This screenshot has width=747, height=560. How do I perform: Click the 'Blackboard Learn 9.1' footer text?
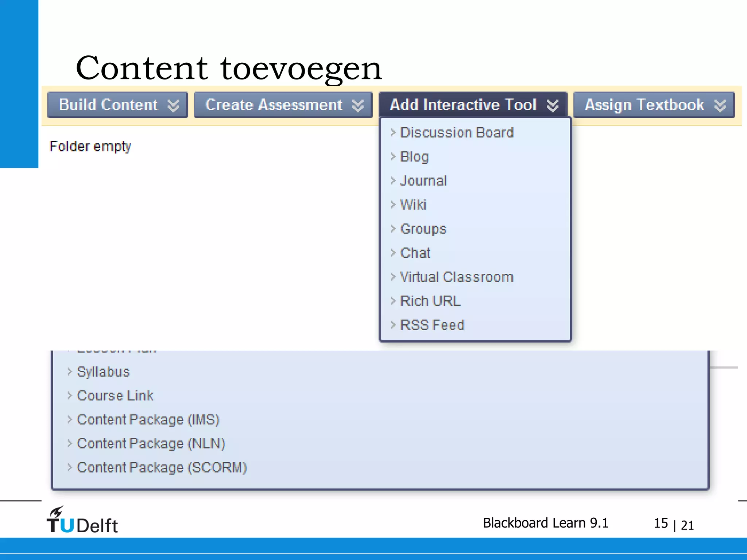(x=545, y=523)
